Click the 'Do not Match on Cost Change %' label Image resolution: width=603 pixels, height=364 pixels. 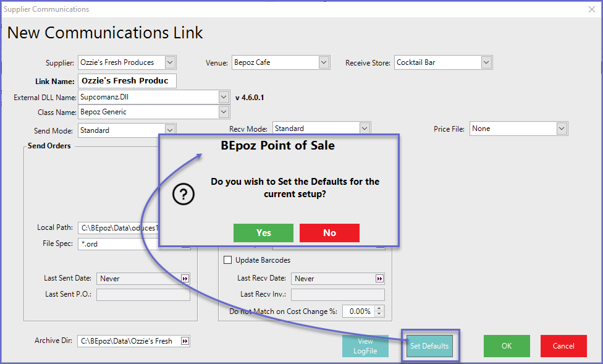click(283, 311)
